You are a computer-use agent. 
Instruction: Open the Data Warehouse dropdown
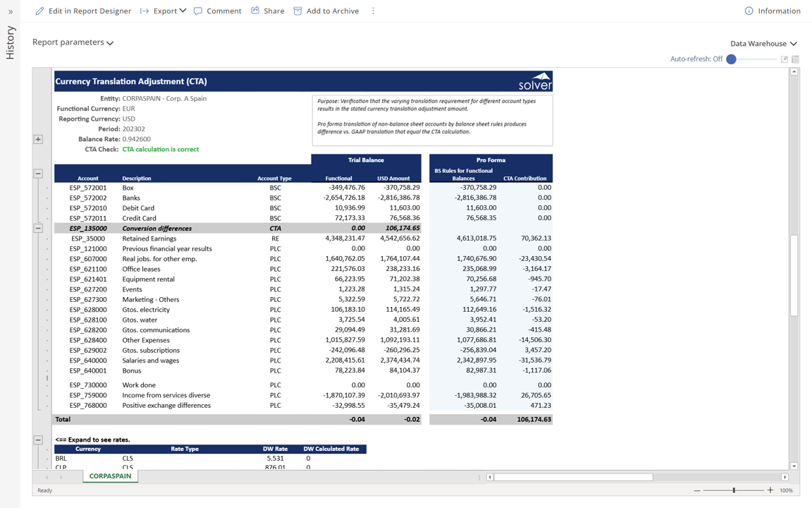pos(763,44)
